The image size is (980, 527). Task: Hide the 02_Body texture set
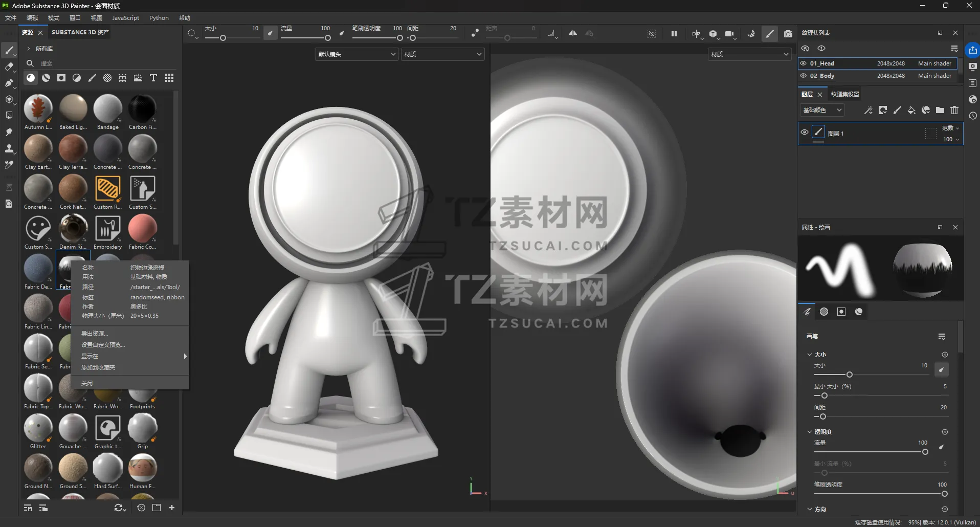click(x=804, y=76)
